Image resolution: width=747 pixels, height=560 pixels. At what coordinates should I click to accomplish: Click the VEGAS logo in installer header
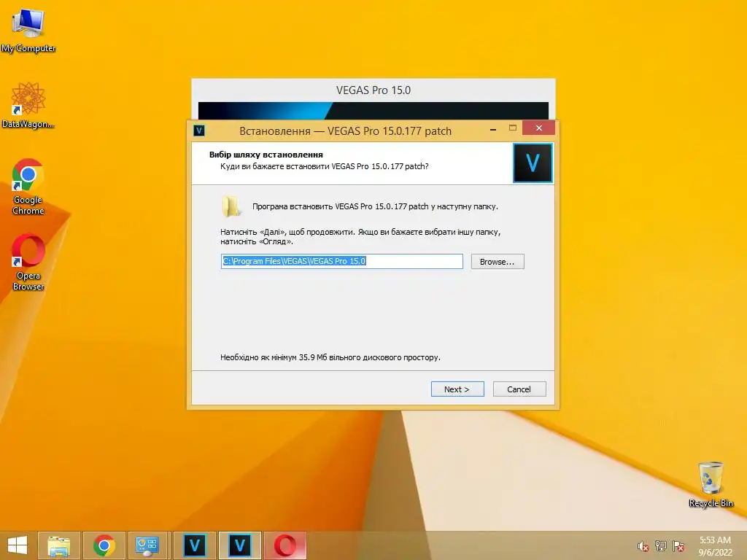(533, 163)
